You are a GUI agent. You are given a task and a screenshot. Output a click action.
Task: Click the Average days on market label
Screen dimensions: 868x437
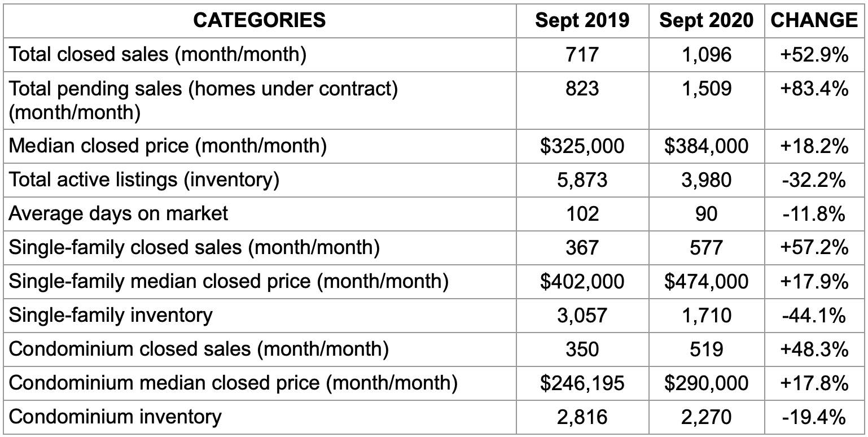(x=119, y=213)
